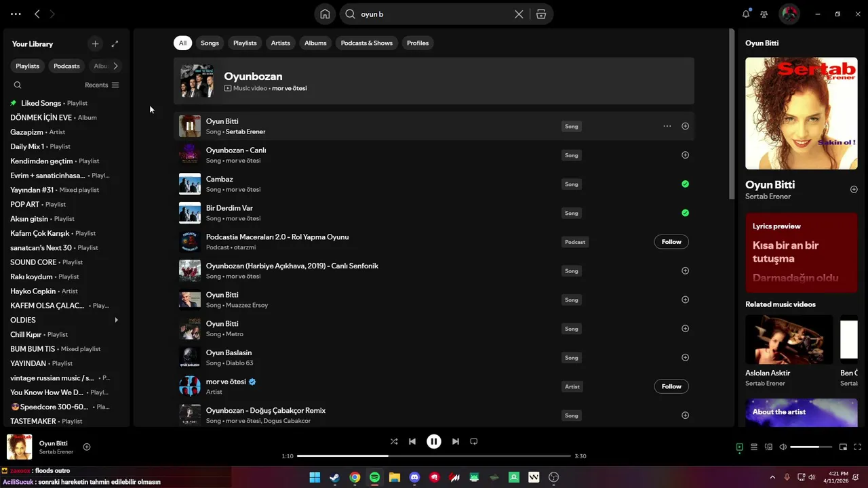The height and width of the screenshot is (488, 868).
Task: Clear the search field with the X
Action: 519,14
